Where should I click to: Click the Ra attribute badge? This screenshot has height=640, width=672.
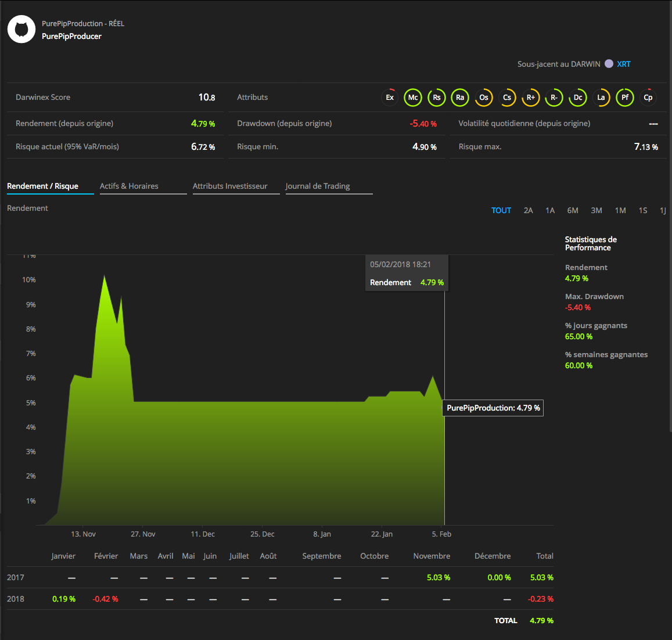(x=460, y=98)
